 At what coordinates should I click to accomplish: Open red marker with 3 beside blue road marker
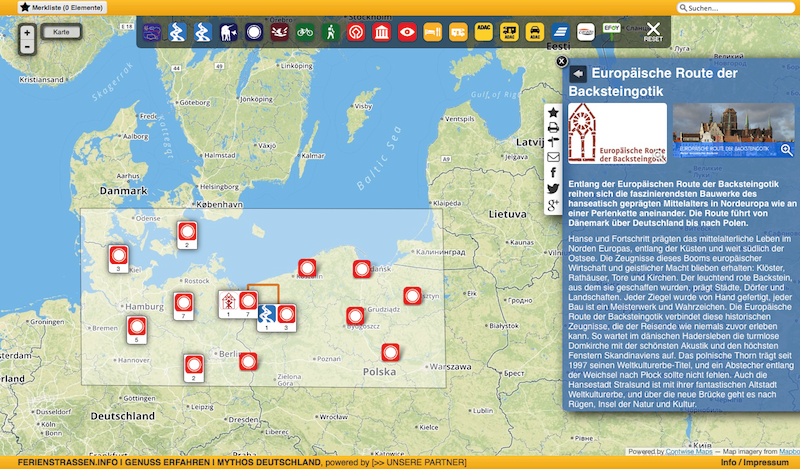click(286, 318)
